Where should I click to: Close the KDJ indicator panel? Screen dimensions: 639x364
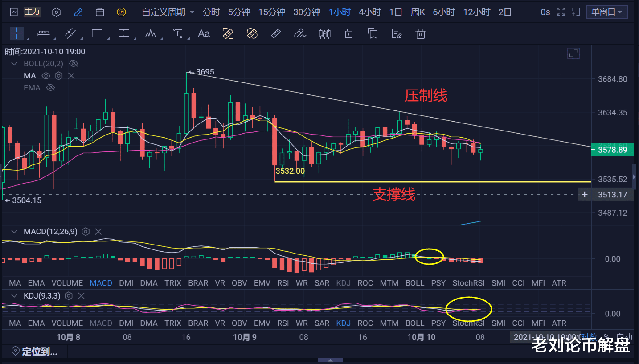click(x=81, y=295)
